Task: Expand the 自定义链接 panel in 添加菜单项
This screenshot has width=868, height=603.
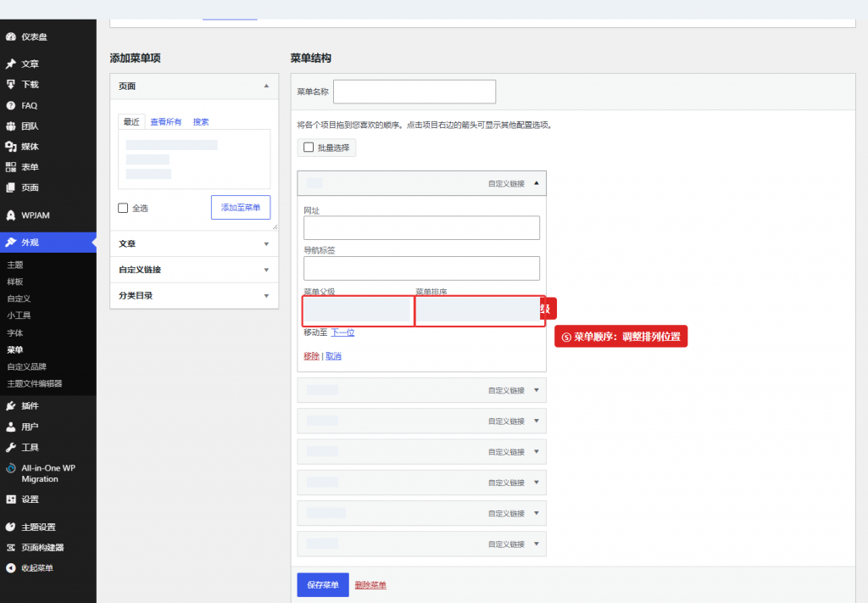Action: click(x=266, y=270)
